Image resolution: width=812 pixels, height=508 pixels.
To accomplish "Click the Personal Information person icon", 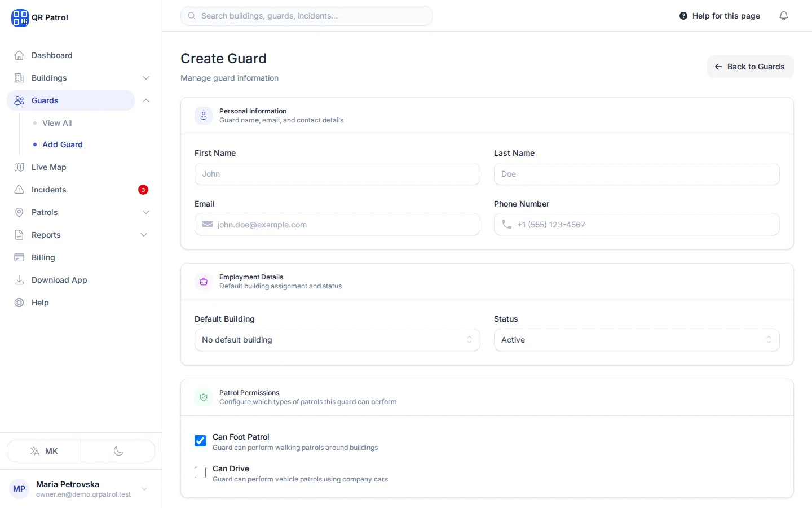I will pyautogui.click(x=204, y=116).
